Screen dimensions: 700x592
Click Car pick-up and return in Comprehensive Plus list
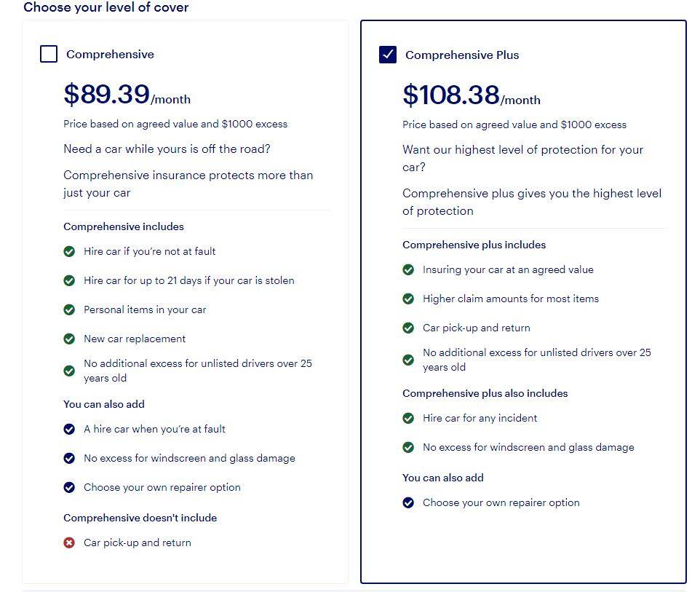pyautogui.click(x=477, y=328)
